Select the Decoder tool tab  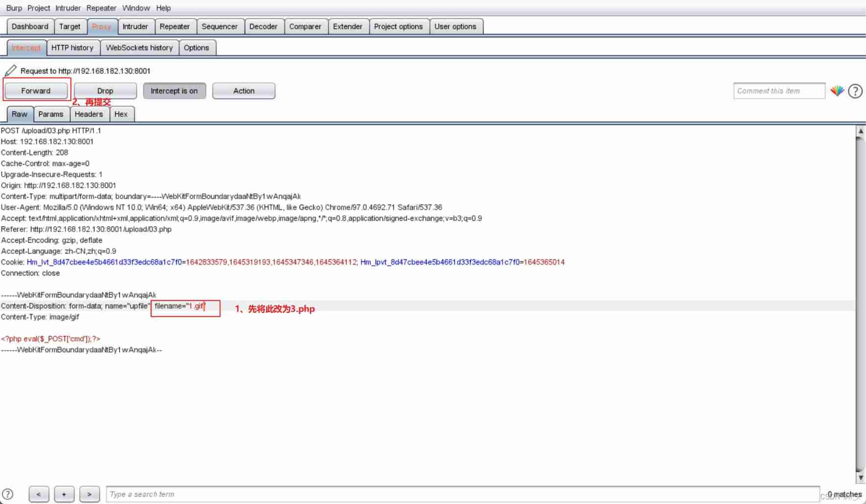pyautogui.click(x=263, y=26)
